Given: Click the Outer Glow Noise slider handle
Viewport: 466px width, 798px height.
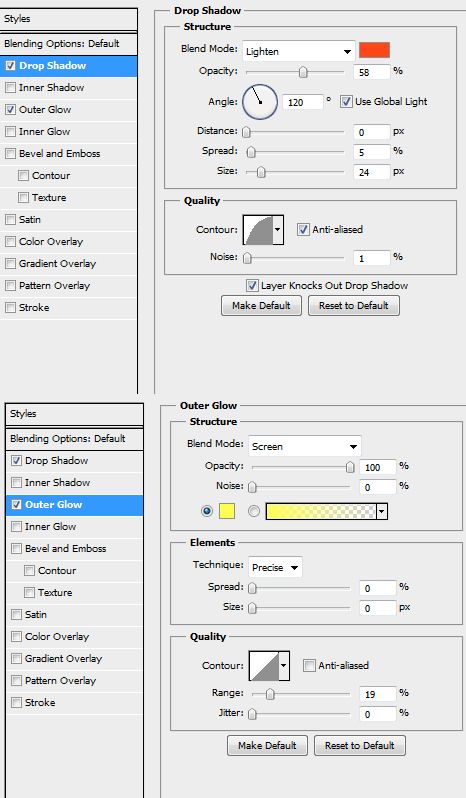Looking at the screenshot, I should coord(252,488).
